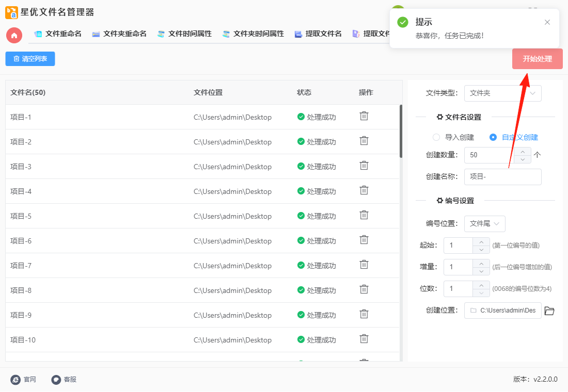Image resolution: width=568 pixels, height=392 pixels.
Task: Delete the 项目-10 row with trash icon
Action: [x=364, y=339]
